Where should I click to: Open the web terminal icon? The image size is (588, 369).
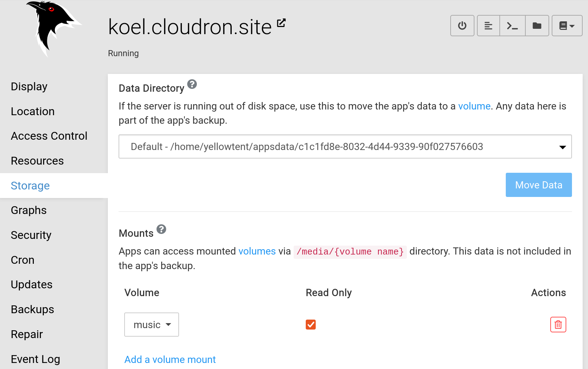[x=512, y=26]
